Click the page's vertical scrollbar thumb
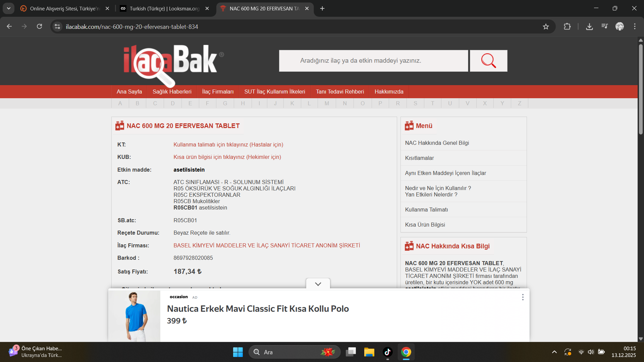The height and width of the screenshot is (362, 644). (640, 89)
